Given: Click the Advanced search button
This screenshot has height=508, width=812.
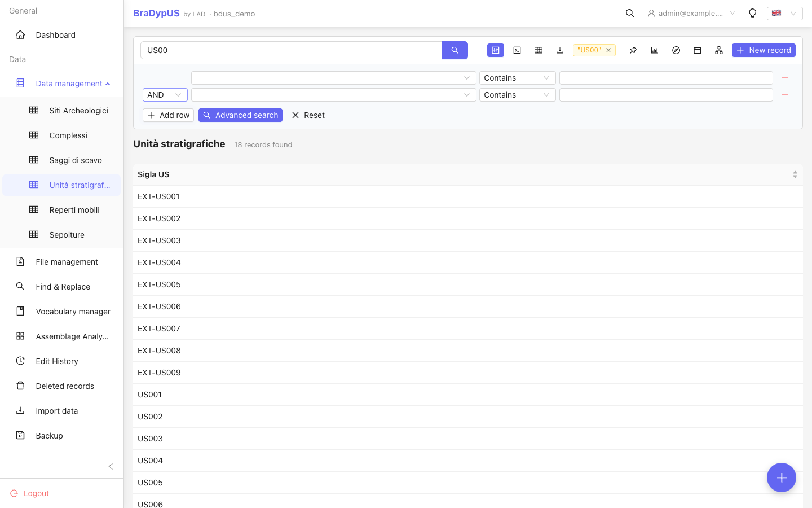Looking at the screenshot, I should click(x=240, y=115).
